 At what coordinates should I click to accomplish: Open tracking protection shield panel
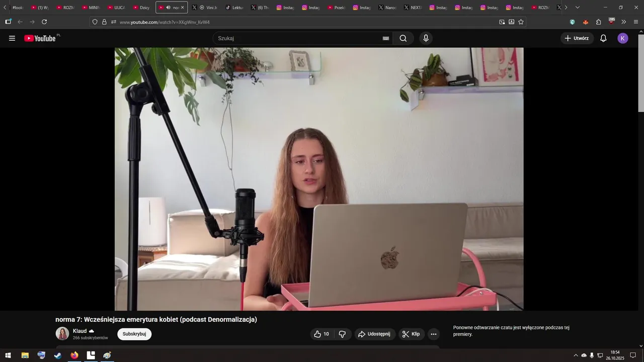tap(95, 22)
